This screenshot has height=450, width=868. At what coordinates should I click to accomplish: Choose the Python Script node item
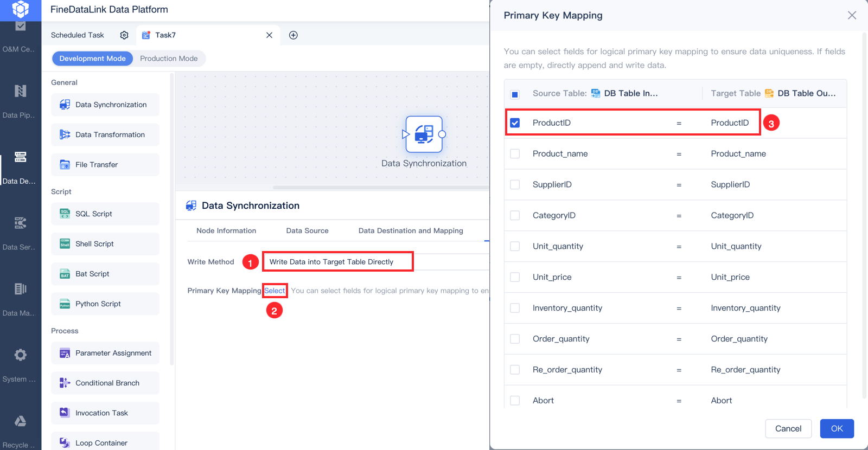coord(105,304)
